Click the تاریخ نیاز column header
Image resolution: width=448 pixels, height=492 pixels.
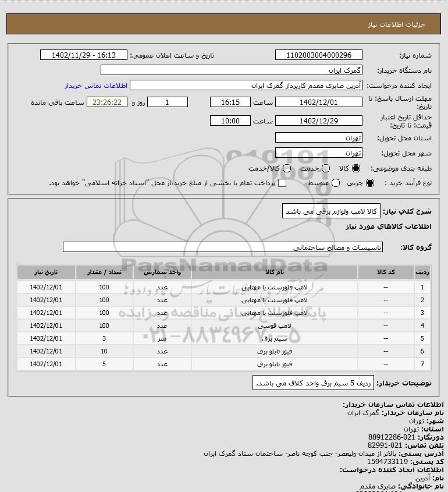point(46,272)
